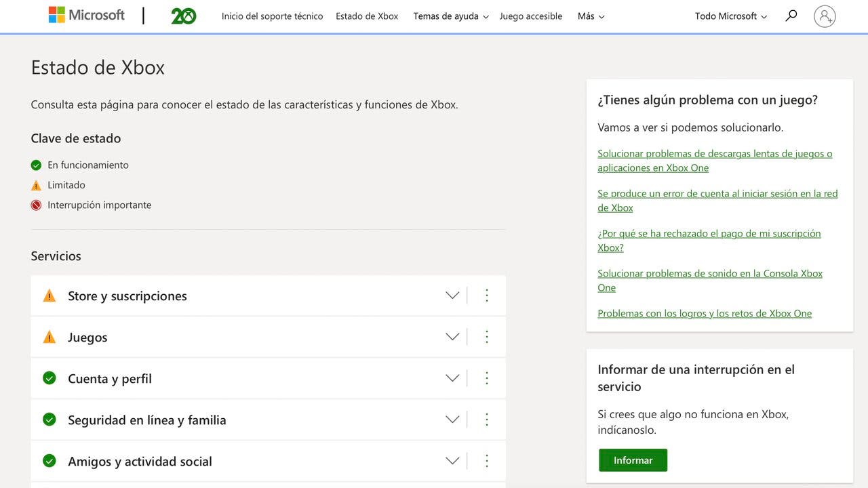Screen dimensions: 868x488
Task: Open the Todo Microsoft dropdown
Action: 731,16
